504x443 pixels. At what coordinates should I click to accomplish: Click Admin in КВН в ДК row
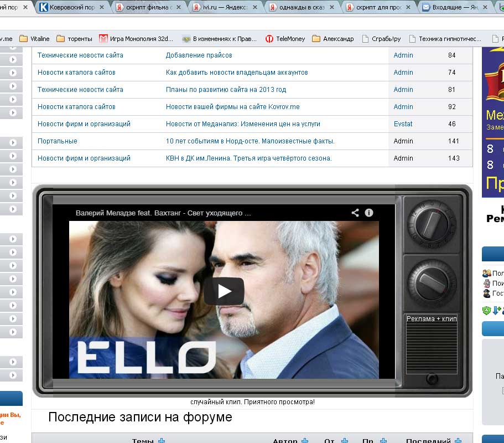point(403,158)
